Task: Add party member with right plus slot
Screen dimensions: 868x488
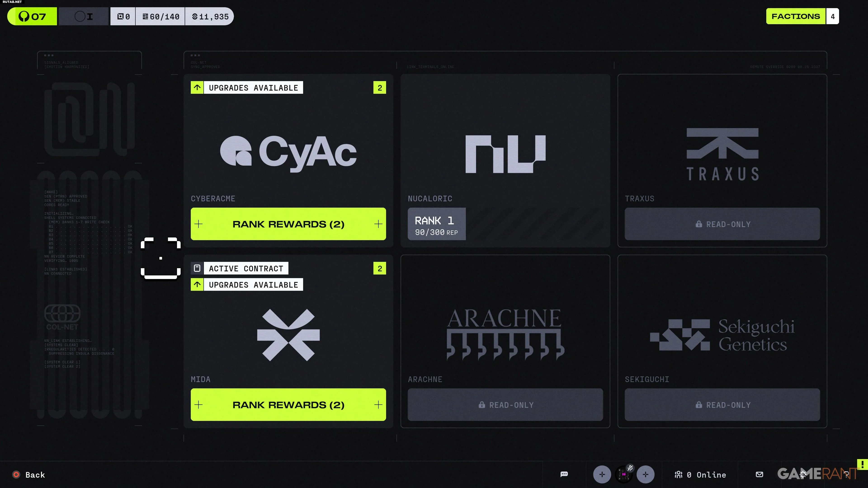Action: (x=645, y=474)
